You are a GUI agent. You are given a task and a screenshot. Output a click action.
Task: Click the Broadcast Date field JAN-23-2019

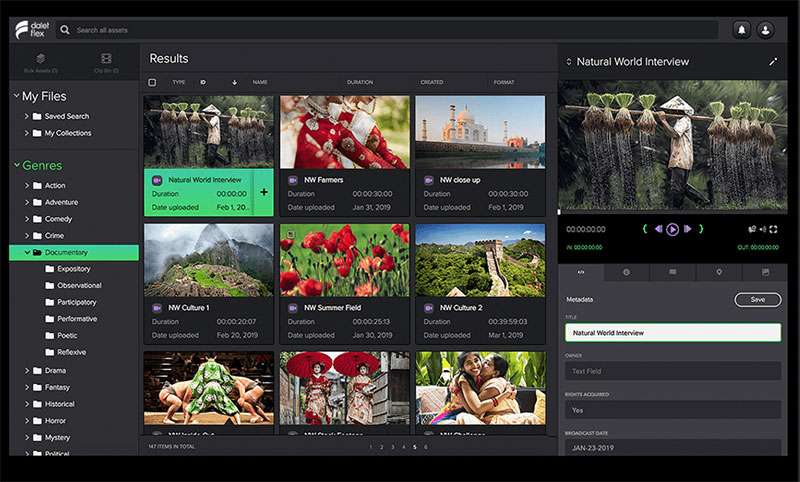tap(673, 447)
